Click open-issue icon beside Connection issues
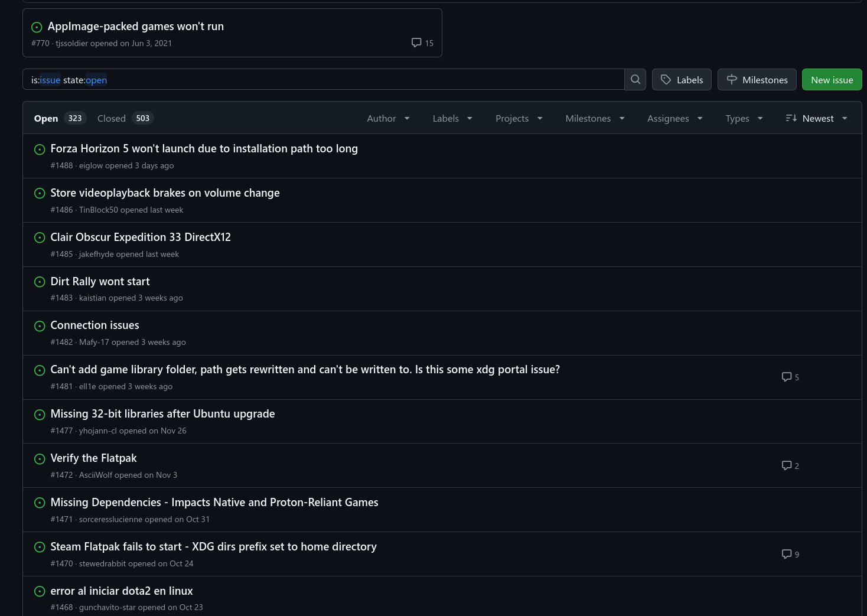867x616 pixels. (x=40, y=326)
